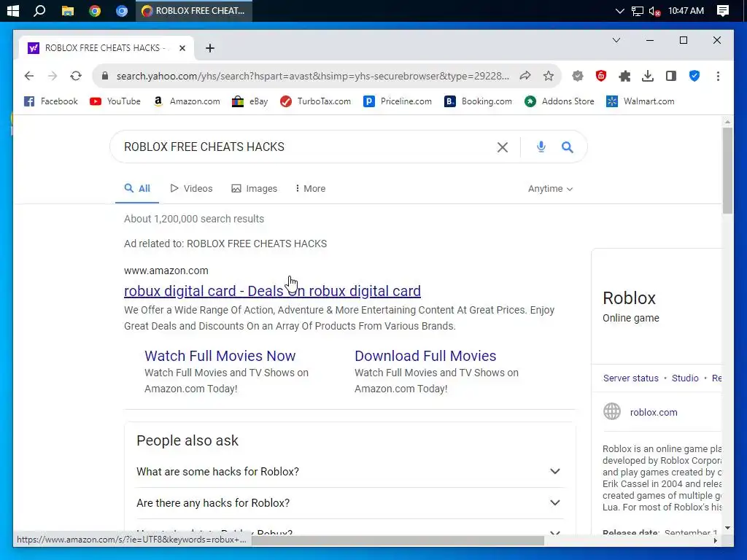Click the blue shield checkmark icon
Image resolution: width=747 pixels, height=560 pixels.
(694, 76)
